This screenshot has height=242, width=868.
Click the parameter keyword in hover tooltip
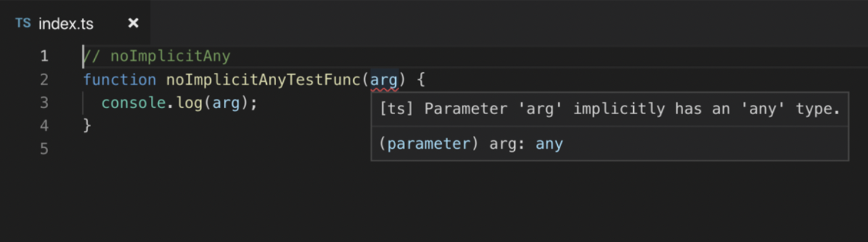coord(429,144)
